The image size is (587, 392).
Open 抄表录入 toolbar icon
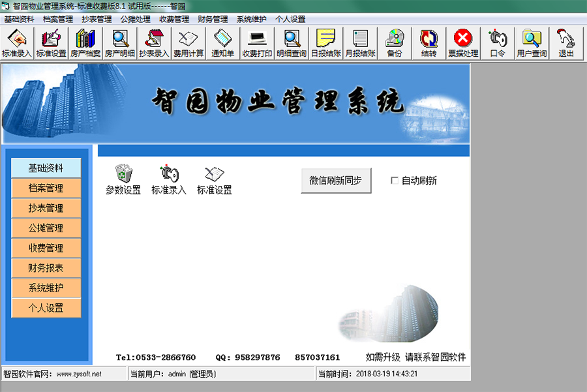(x=154, y=44)
